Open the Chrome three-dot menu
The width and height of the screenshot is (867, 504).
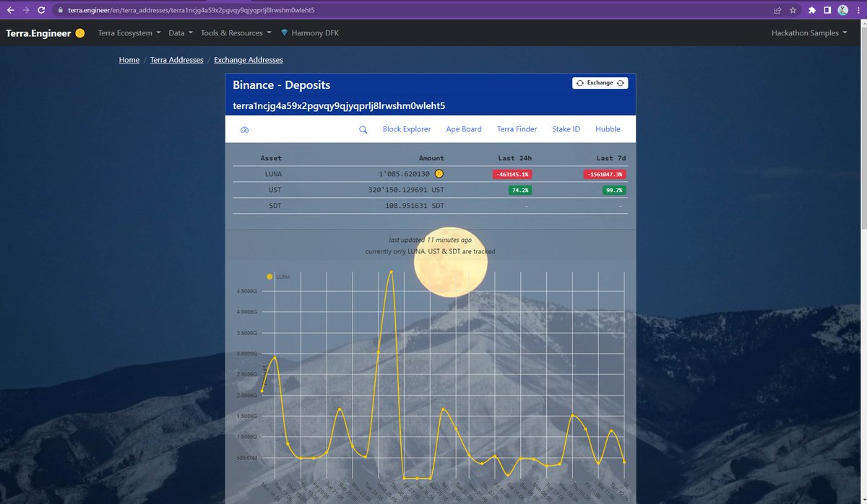[x=858, y=11]
